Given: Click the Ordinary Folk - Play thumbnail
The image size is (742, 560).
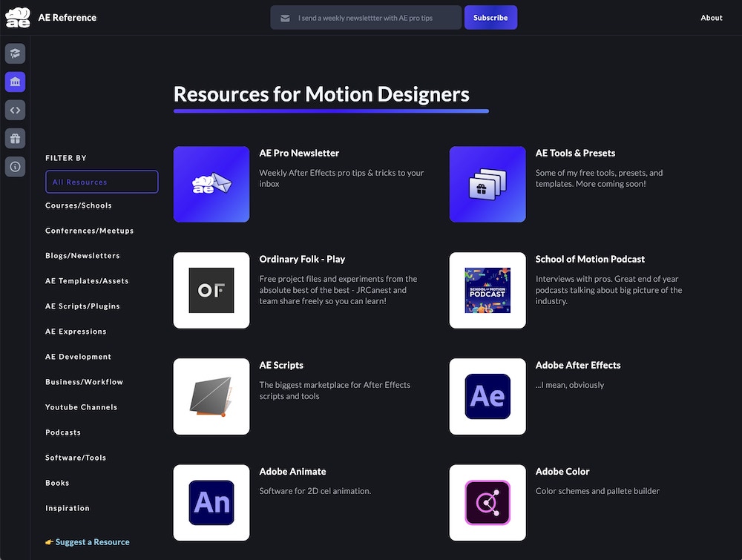Looking at the screenshot, I should (211, 290).
